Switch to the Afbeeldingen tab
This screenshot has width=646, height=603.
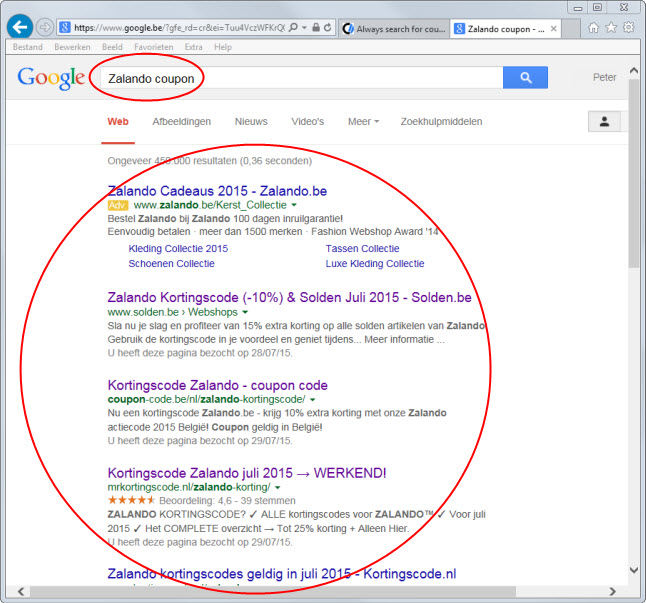pos(181,122)
